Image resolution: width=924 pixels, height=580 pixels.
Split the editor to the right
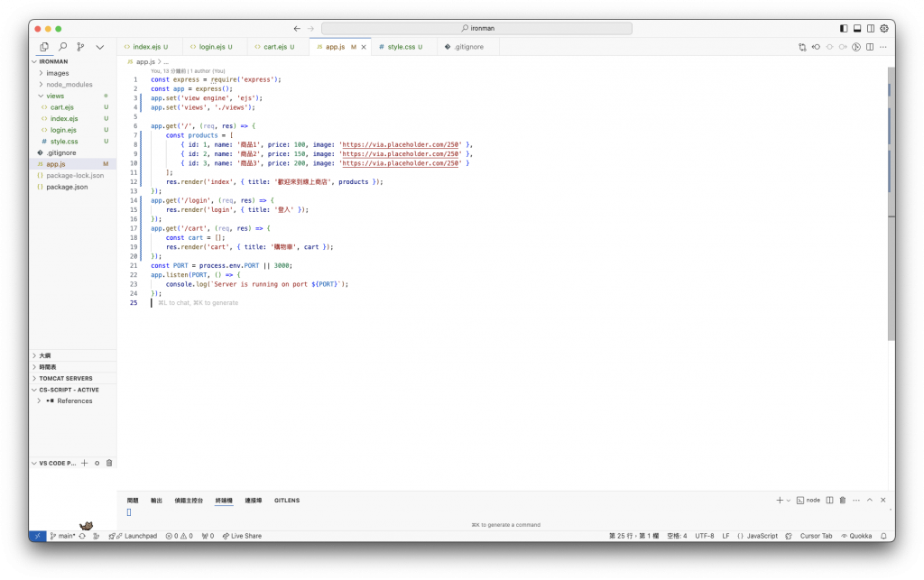(870, 47)
